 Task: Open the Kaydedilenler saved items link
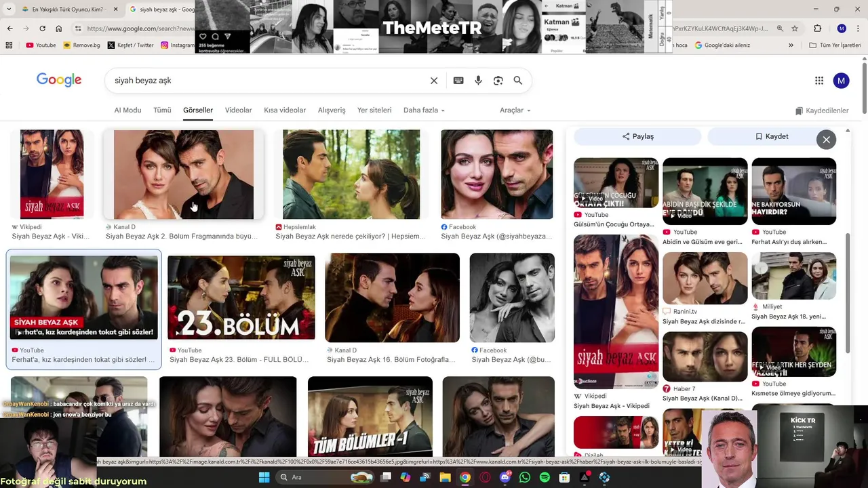tap(822, 110)
